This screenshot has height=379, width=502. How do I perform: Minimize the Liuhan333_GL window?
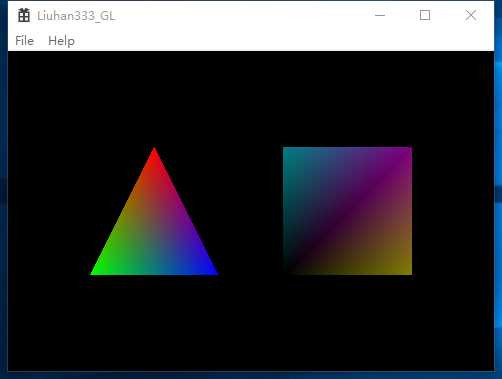[x=380, y=15]
